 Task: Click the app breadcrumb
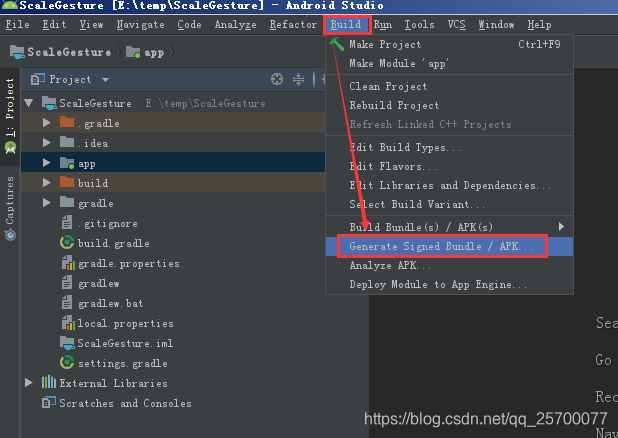point(145,52)
